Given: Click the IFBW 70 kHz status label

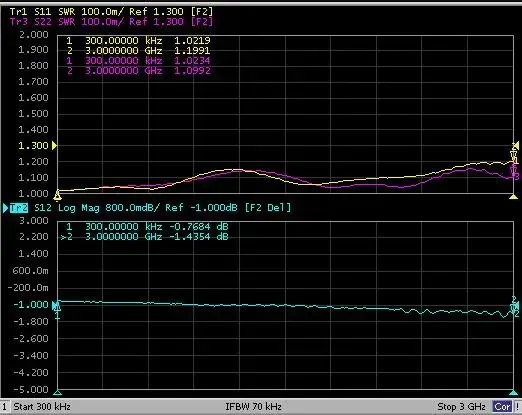Looking at the screenshot, I should tap(253, 407).
